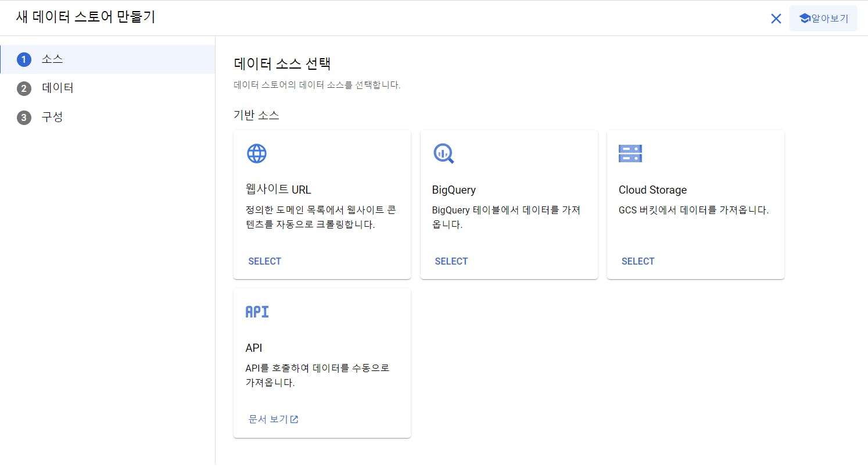Click the 새 데이터 스토어 만들기 title
The height and width of the screenshot is (471, 868).
coord(85,17)
